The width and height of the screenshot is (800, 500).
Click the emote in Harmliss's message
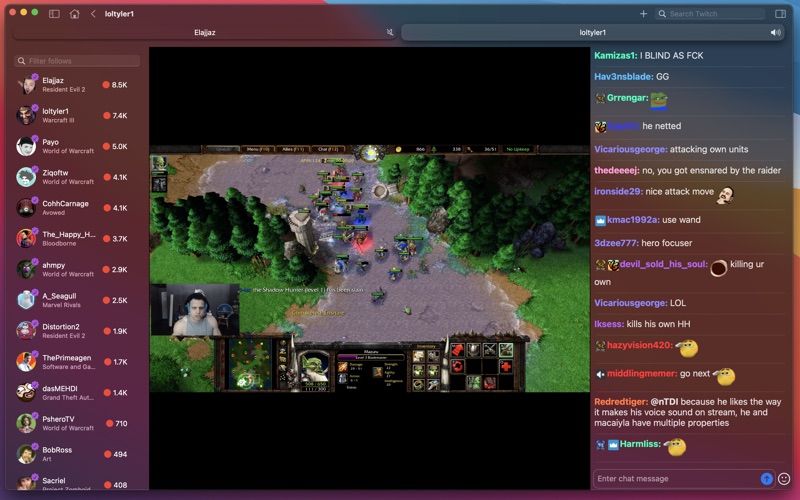tap(675, 447)
